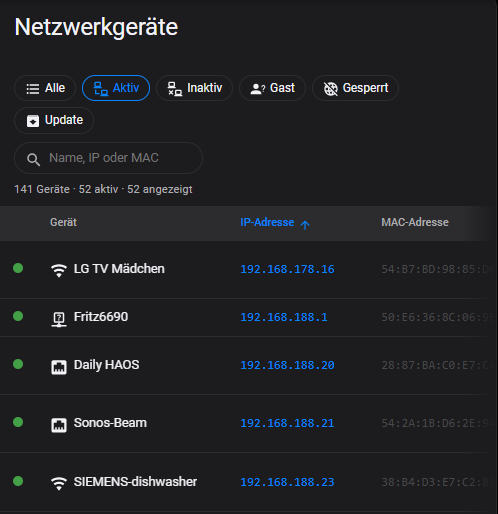Toggle the IP-Adresse sort arrow
498x514 pixels.
[305, 225]
